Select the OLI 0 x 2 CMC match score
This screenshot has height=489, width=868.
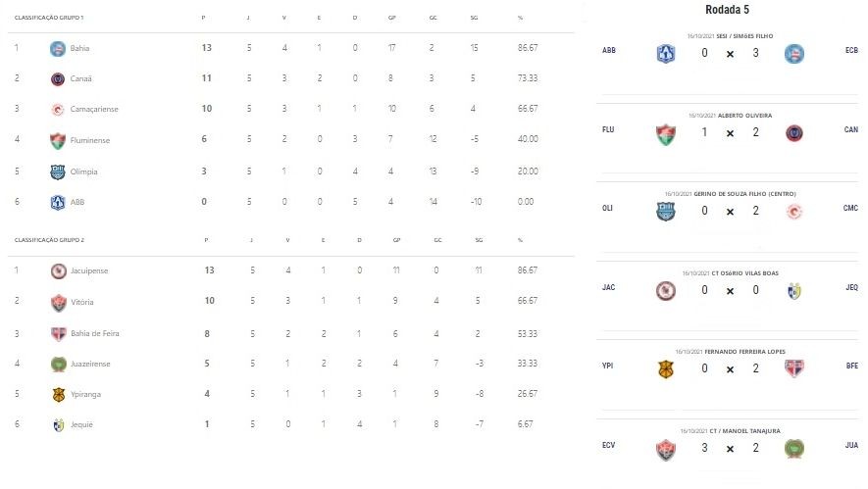[730, 211]
